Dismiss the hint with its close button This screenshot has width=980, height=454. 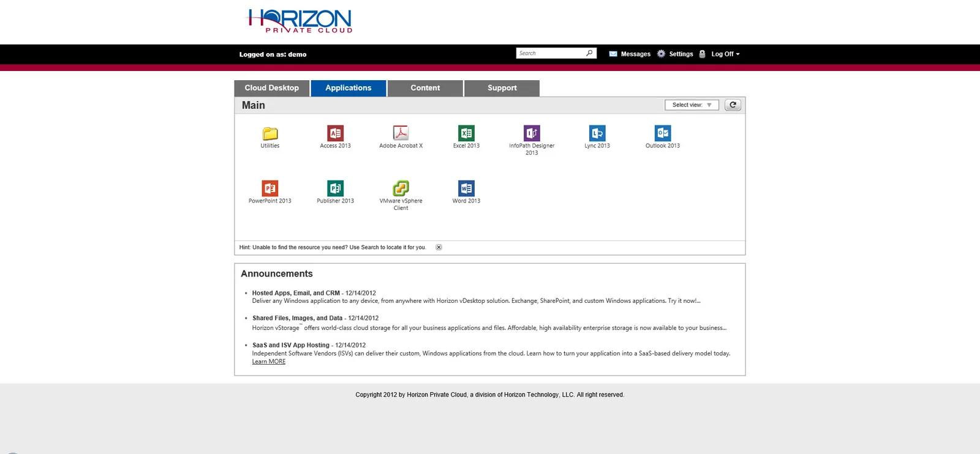click(439, 247)
